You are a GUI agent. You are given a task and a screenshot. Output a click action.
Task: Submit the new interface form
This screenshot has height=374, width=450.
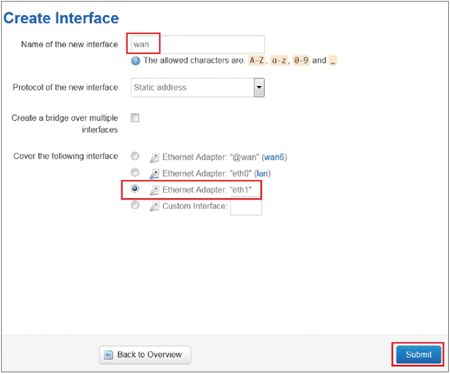point(418,354)
